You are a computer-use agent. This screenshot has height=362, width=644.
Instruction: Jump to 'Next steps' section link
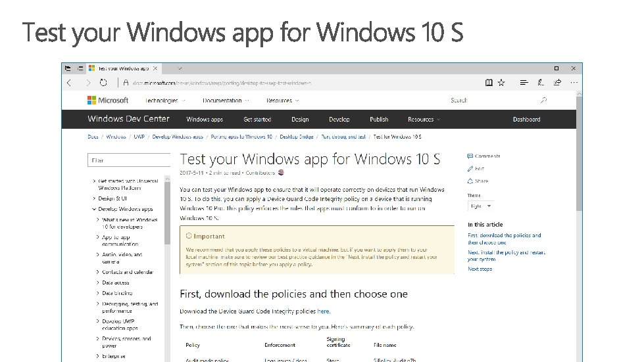coord(480,269)
